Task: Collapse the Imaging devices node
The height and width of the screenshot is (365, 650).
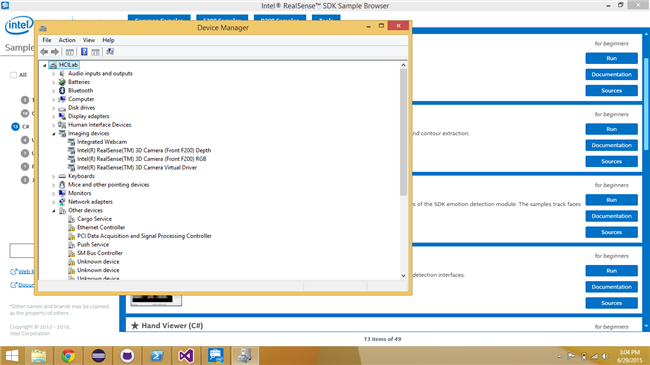Action: tap(53, 134)
